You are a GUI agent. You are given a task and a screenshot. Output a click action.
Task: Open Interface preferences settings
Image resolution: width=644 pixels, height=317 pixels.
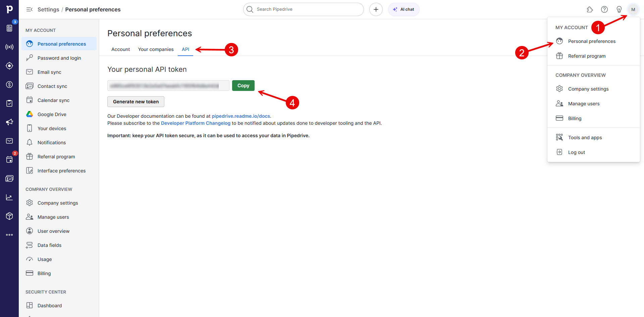tap(59, 171)
